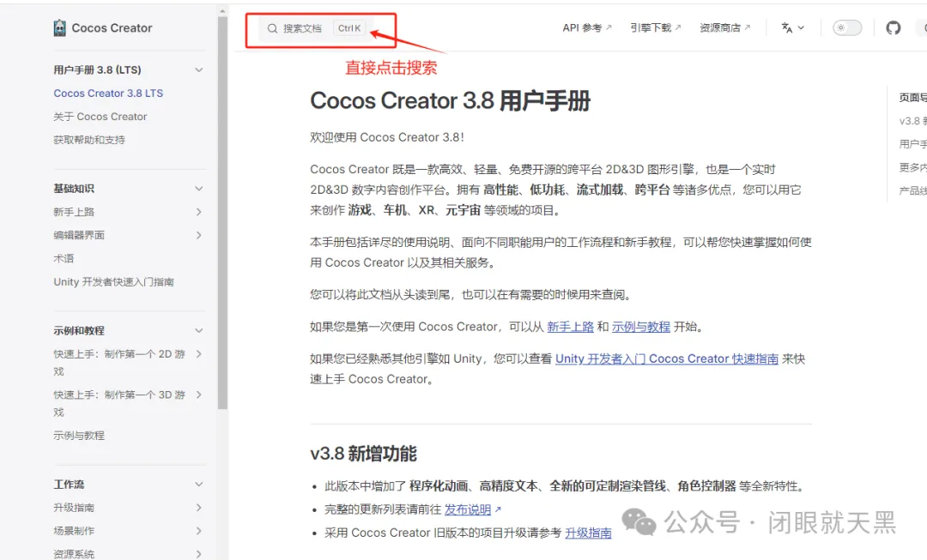Open 术语 in the sidebar
The image size is (927, 560).
click(x=64, y=259)
